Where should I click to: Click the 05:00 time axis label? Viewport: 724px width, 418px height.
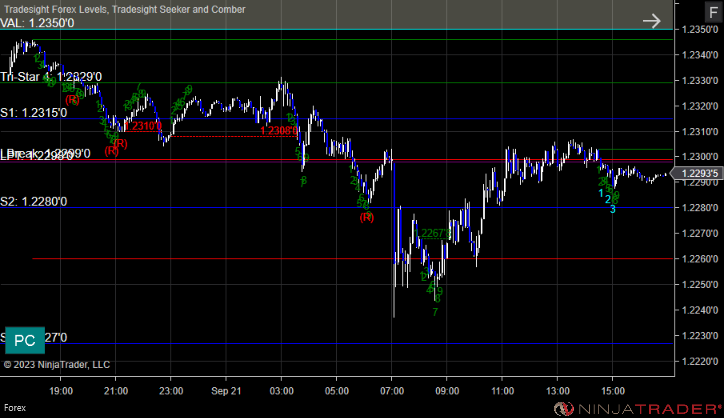click(x=337, y=391)
